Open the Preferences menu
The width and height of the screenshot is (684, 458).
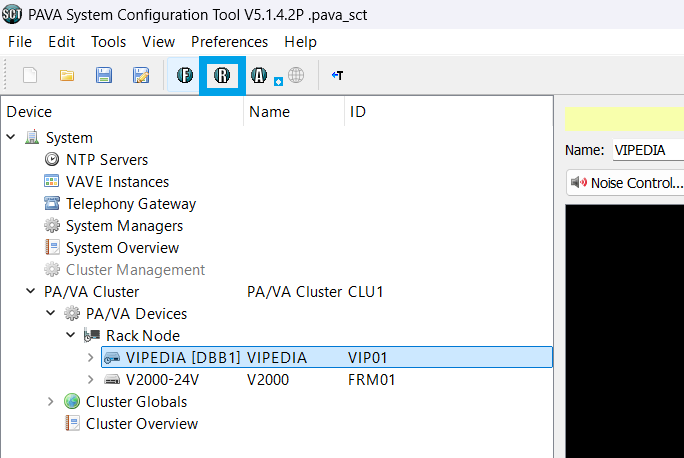tap(229, 42)
